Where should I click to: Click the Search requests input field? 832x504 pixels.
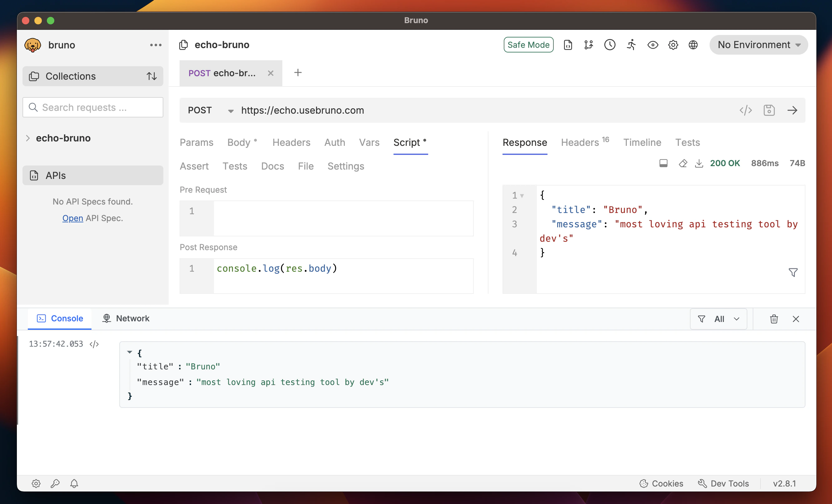pyautogui.click(x=93, y=107)
